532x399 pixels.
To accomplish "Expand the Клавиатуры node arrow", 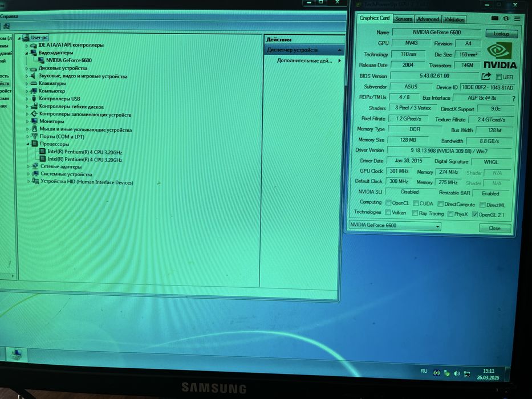I will 27,84.
